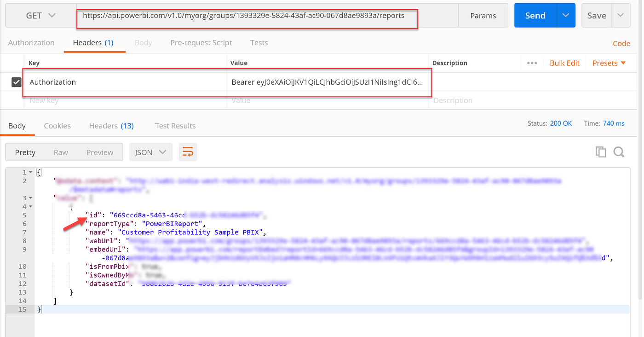
Task: Switch to the Body request tab
Action: tap(143, 42)
